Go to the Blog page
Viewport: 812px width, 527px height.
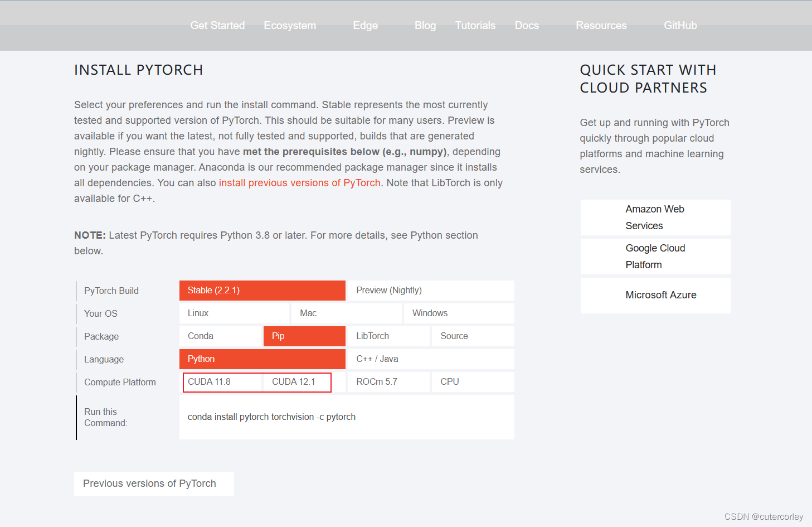pyautogui.click(x=425, y=26)
